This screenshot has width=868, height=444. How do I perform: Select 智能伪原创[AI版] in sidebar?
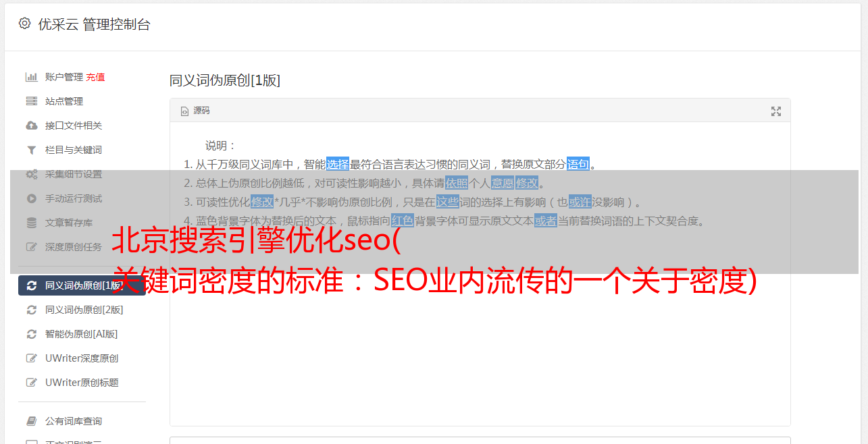pos(82,334)
